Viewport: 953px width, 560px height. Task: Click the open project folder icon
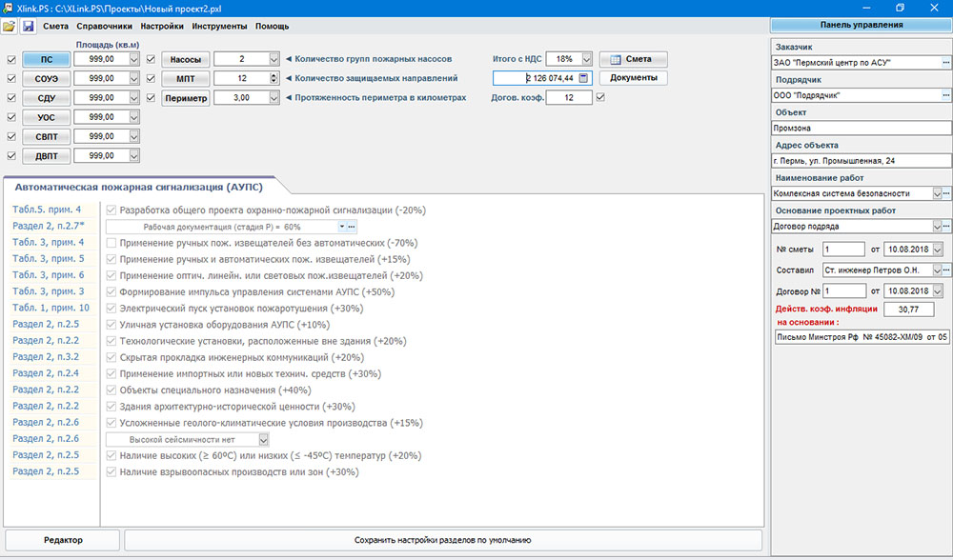[10, 26]
